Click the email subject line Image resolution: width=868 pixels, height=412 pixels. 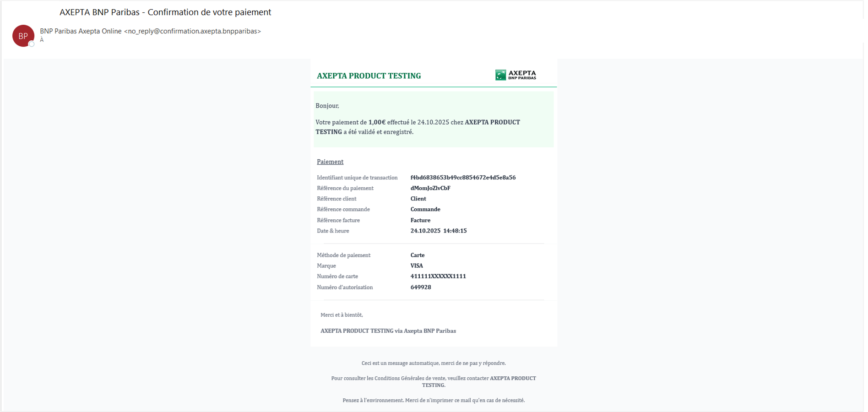165,12
